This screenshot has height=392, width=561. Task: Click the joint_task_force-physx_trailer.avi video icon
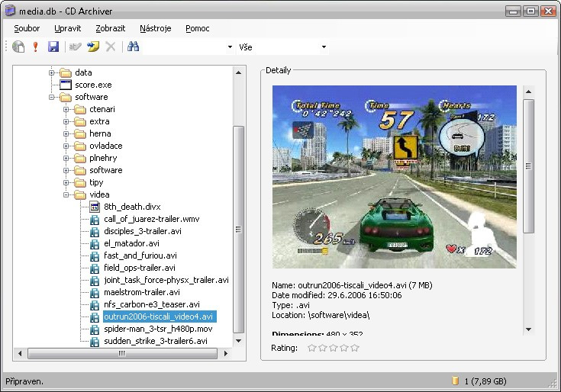pos(95,280)
